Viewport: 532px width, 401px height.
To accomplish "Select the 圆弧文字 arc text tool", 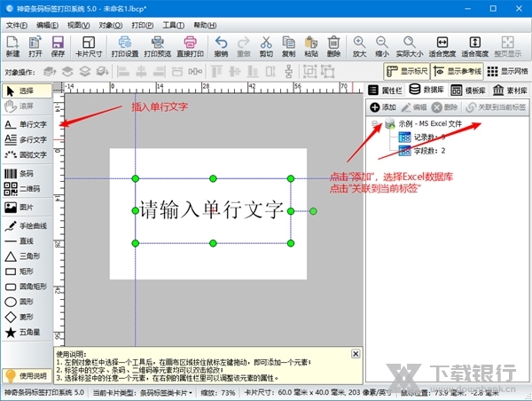I will coord(26,154).
